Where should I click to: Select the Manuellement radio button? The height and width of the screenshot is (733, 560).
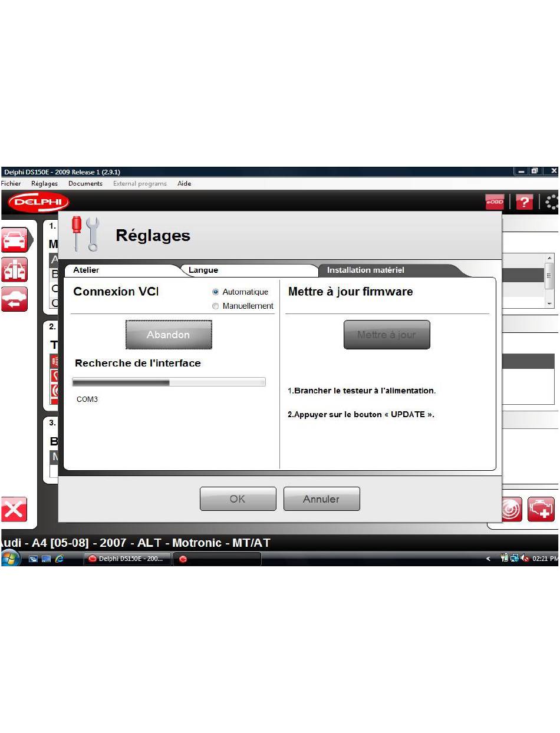coord(216,306)
